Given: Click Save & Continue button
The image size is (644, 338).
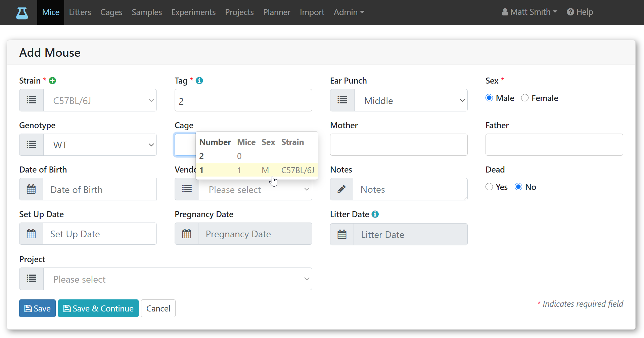Looking at the screenshot, I should point(98,308).
